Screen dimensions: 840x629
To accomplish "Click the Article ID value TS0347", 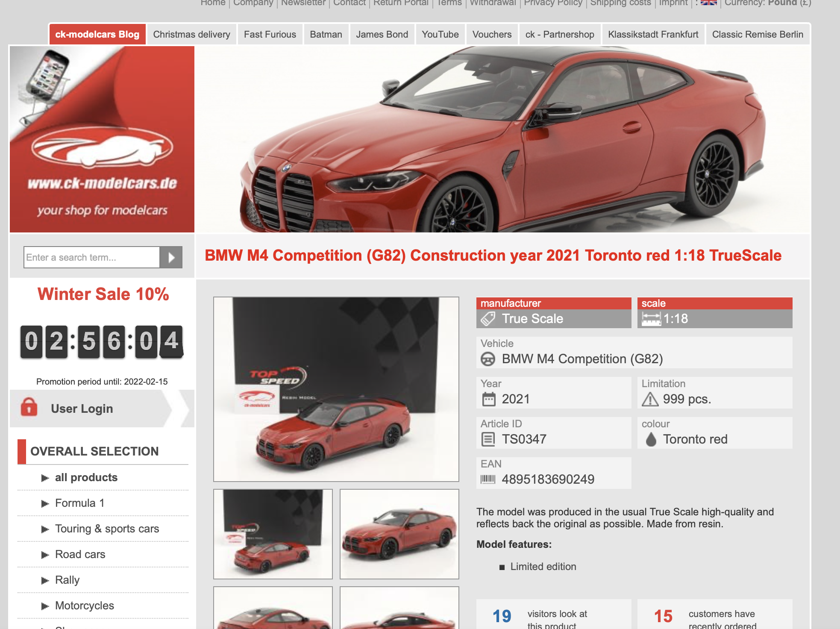I will (524, 439).
